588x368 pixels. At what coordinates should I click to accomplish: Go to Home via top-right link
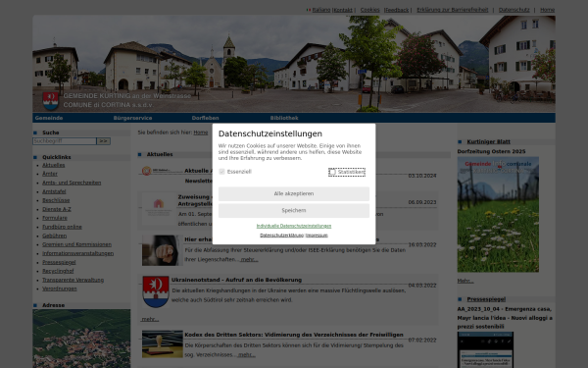(547, 10)
